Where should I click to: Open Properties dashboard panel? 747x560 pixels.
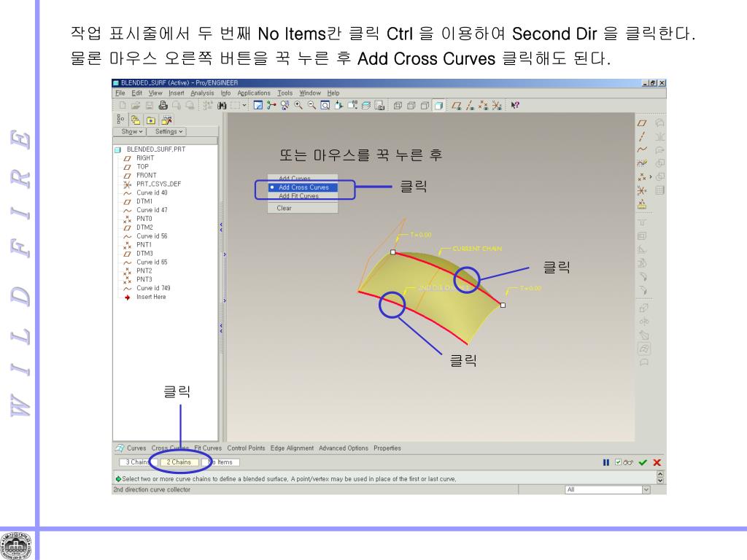[x=387, y=448]
